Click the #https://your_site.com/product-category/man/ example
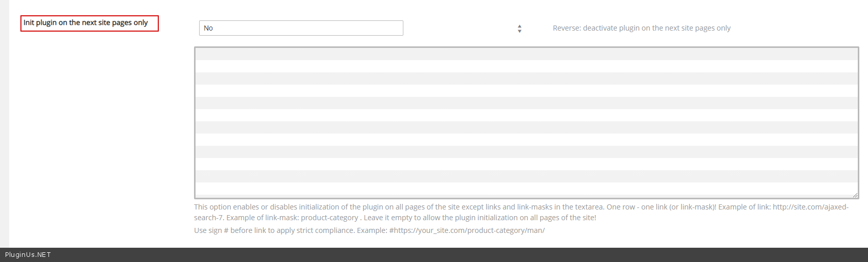 pos(467,230)
